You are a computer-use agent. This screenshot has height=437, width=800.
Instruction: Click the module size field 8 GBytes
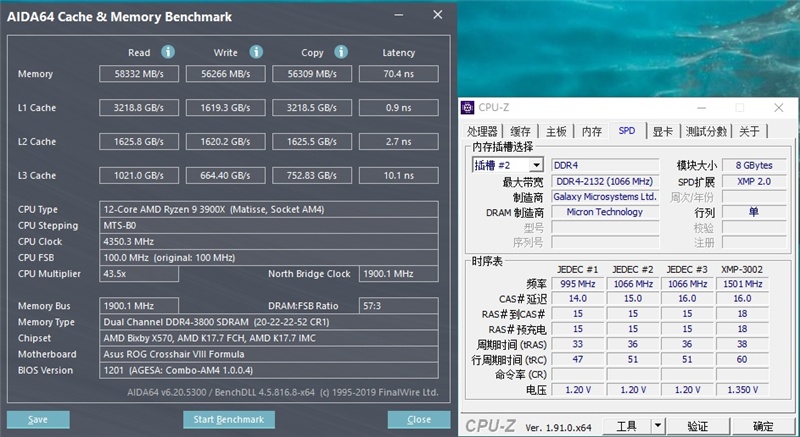[x=754, y=165]
